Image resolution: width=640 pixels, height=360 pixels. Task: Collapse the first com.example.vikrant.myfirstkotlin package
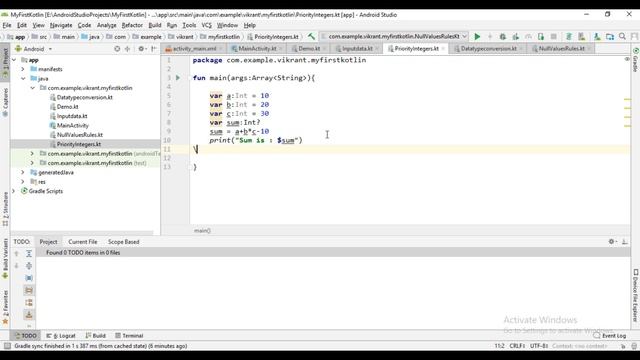click(33, 88)
